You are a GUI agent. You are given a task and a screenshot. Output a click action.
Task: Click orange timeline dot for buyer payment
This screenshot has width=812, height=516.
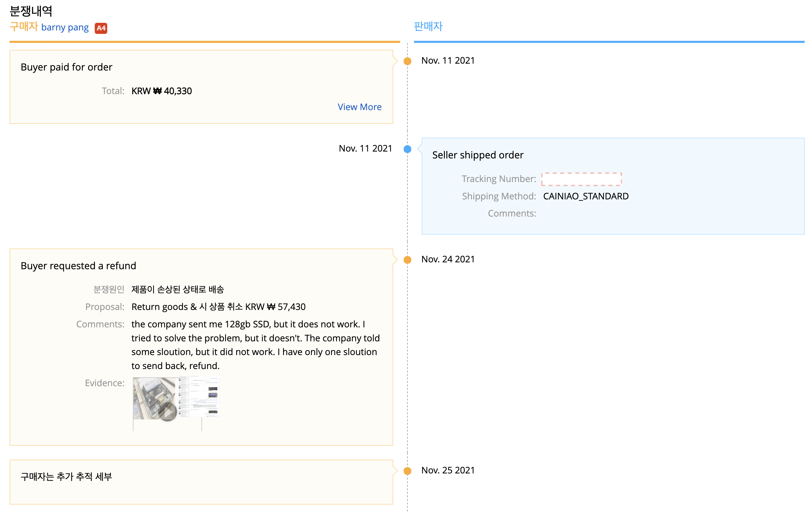(407, 61)
